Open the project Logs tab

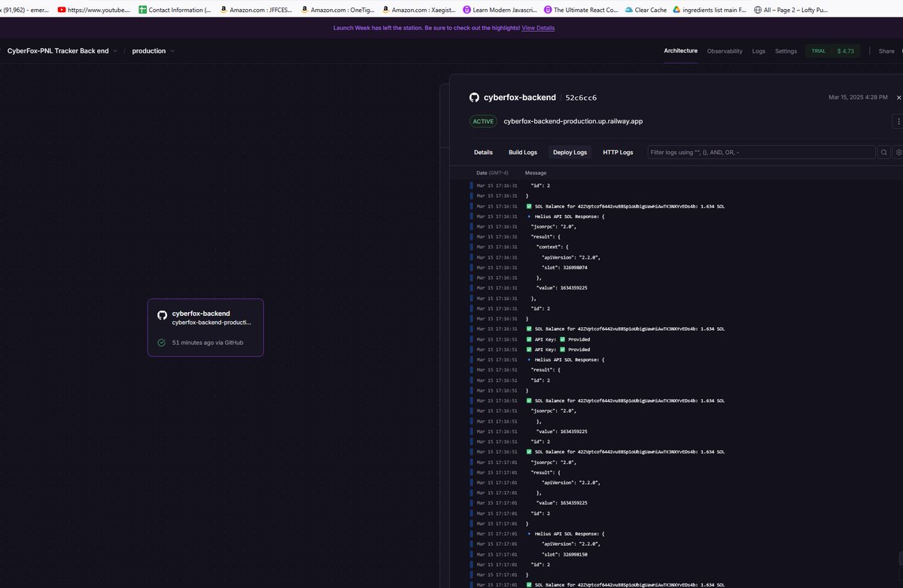click(759, 51)
